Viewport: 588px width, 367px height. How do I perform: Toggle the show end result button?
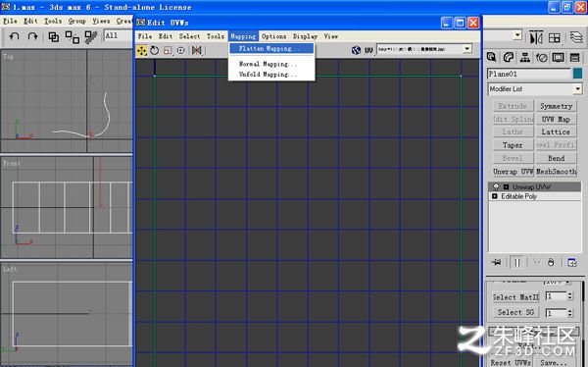tap(517, 262)
